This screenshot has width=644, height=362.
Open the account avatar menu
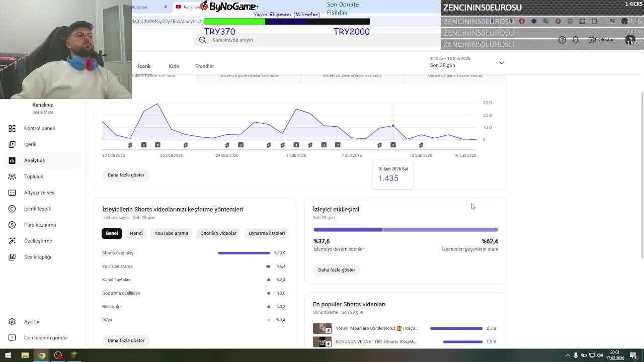(x=630, y=40)
